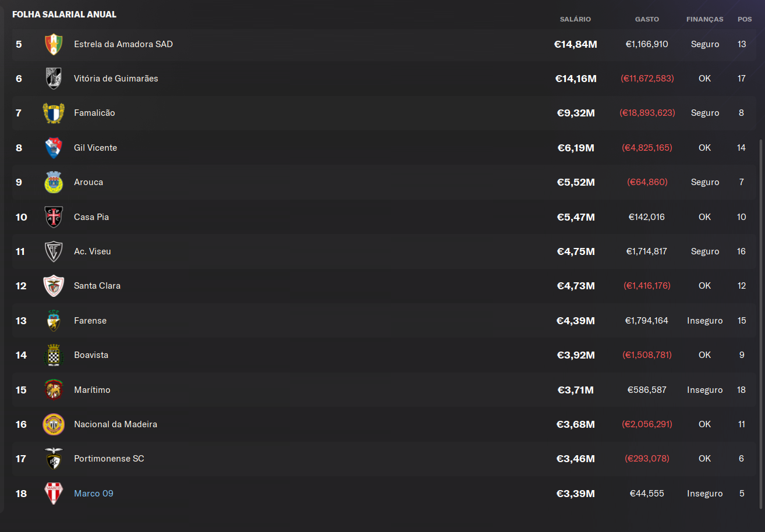
Task: Select the Farense club name
Action: click(90, 321)
